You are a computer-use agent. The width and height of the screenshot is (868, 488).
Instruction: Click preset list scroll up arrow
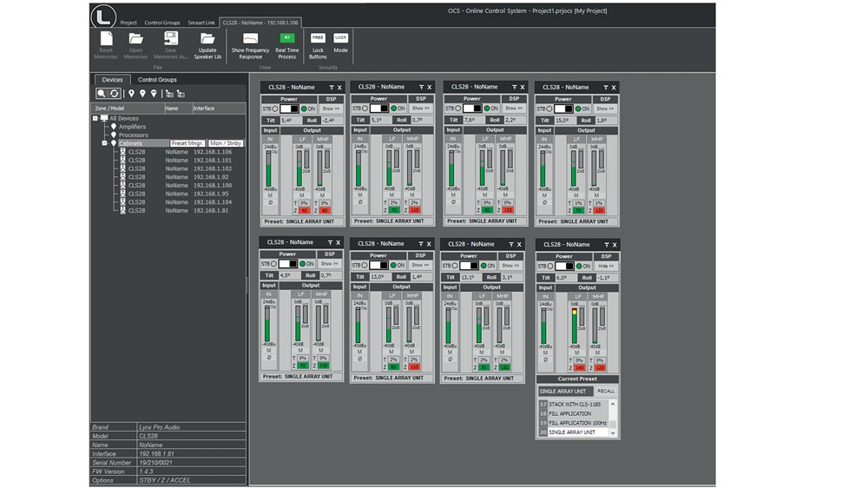pyautogui.click(x=613, y=405)
